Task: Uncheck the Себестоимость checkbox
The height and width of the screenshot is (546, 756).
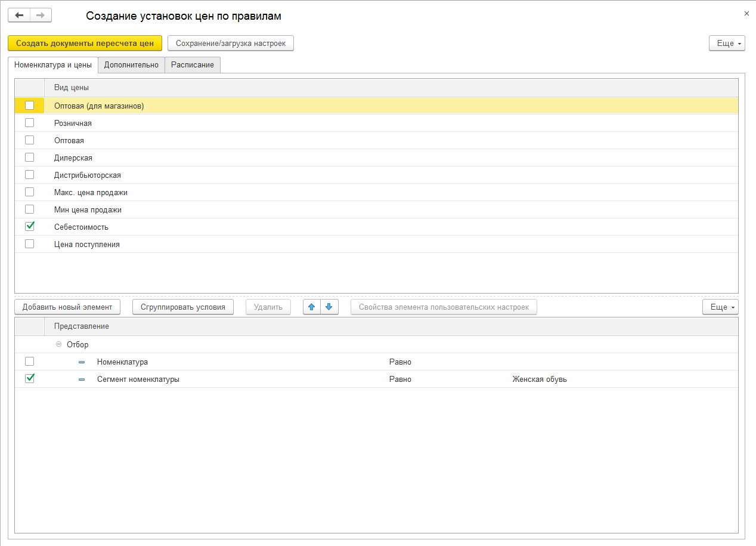Action: (x=30, y=227)
